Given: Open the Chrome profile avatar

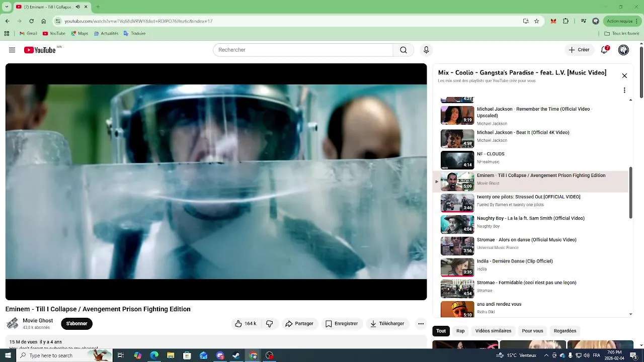Looking at the screenshot, I should (596, 21).
